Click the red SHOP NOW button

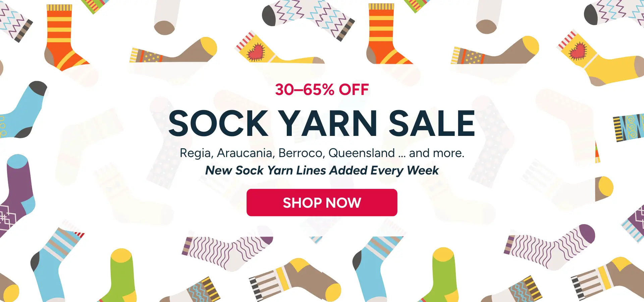coord(322,203)
